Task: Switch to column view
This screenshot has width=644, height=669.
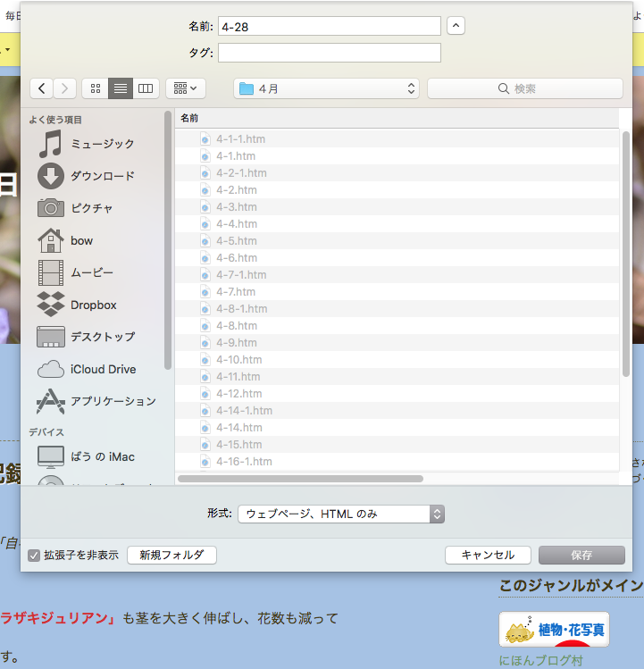Action: [x=146, y=88]
